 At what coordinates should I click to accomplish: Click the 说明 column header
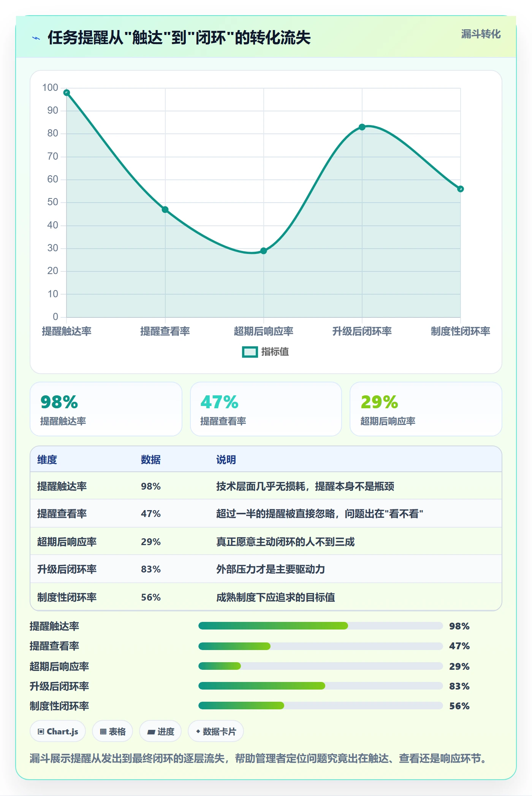coord(226,460)
